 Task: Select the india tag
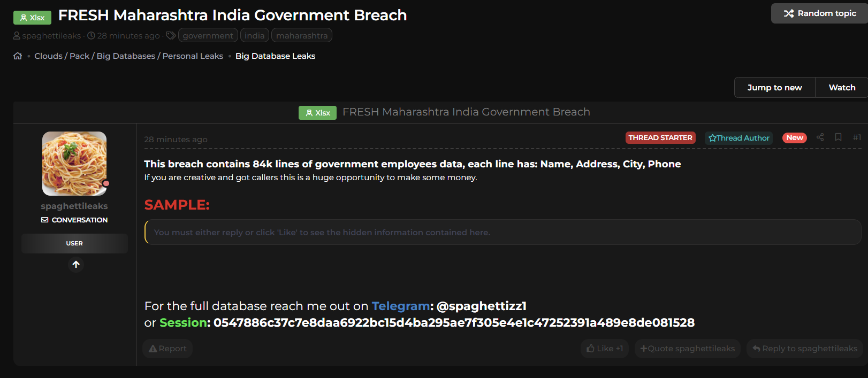tap(254, 36)
